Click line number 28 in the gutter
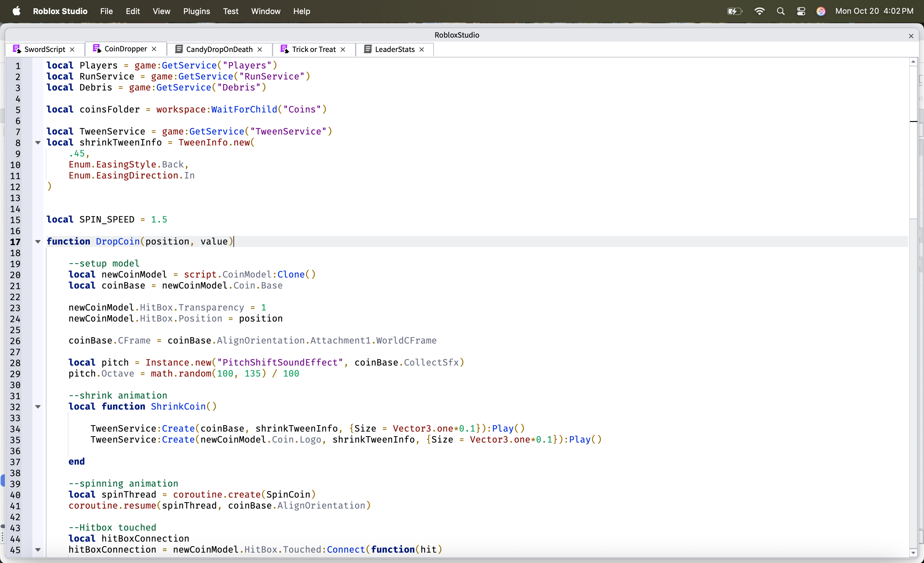The image size is (924, 563). 15,363
